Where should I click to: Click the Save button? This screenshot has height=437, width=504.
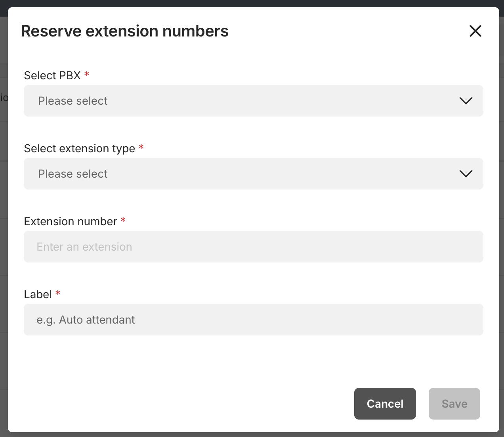click(454, 404)
